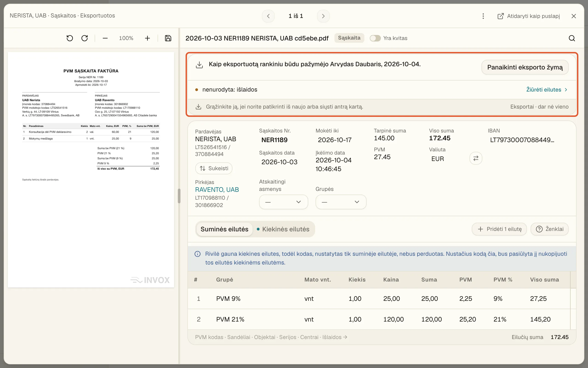Rotate the PDF clockwise
This screenshot has width=588, height=368.
85,38
